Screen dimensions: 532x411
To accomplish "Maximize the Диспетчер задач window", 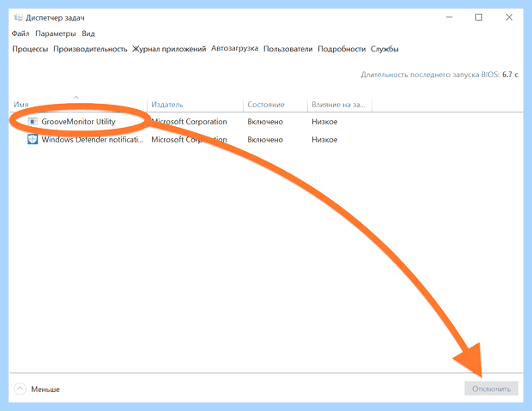I will pyautogui.click(x=479, y=17).
